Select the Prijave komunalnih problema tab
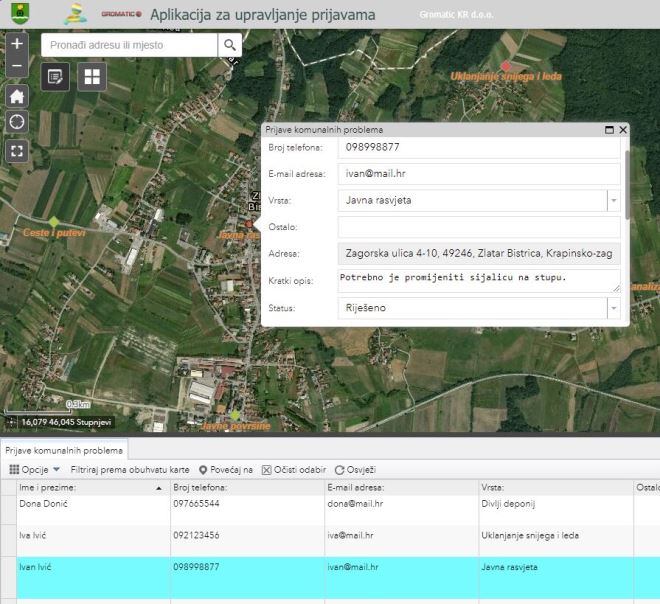This screenshot has width=660, height=604. [x=64, y=451]
